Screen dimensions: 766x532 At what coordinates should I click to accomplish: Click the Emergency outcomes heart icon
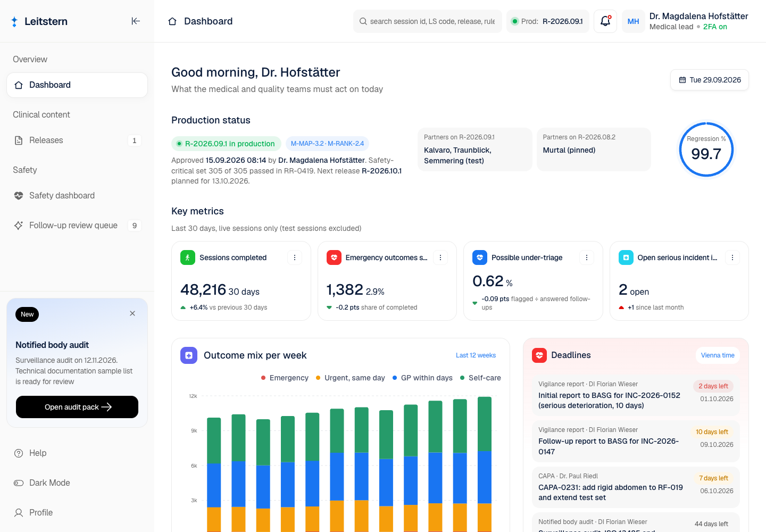pyautogui.click(x=334, y=257)
